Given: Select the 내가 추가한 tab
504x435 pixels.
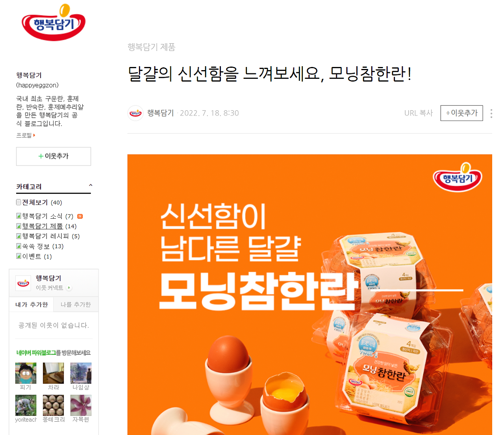Looking at the screenshot, I should [31, 305].
